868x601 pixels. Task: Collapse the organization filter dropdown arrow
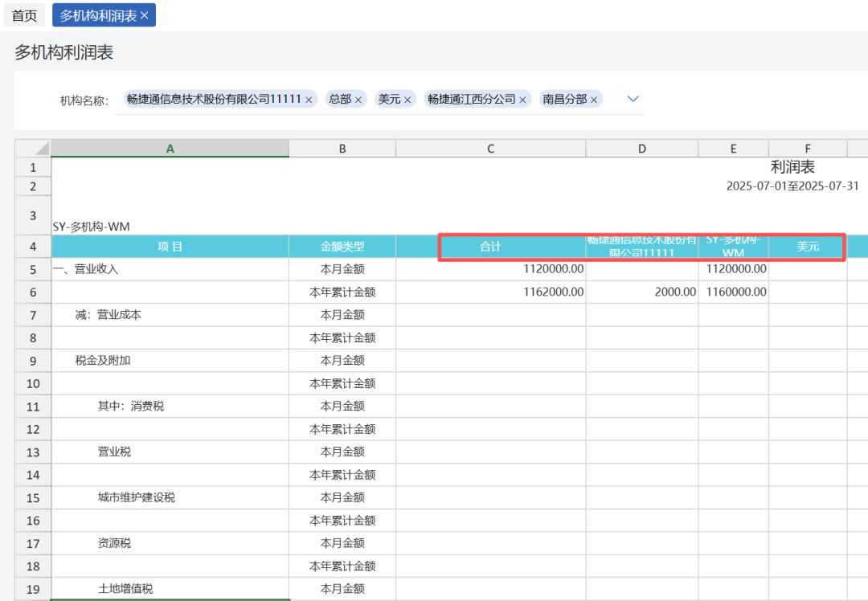point(633,99)
